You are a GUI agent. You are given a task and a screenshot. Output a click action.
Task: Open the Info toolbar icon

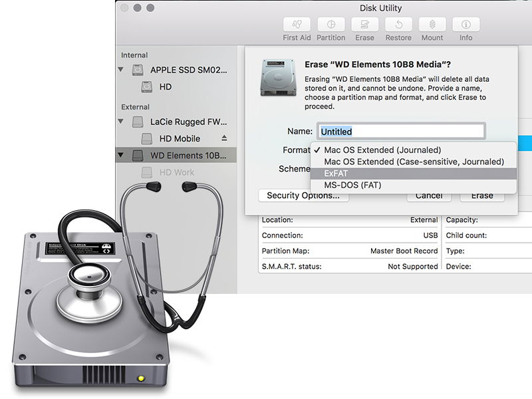tap(466, 25)
